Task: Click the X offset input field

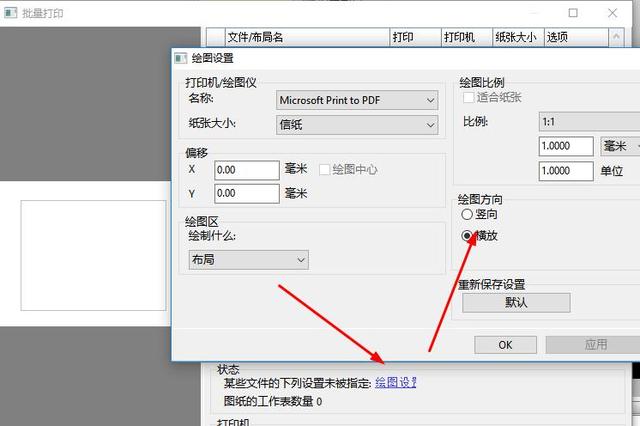Action: (x=247, y=170)
